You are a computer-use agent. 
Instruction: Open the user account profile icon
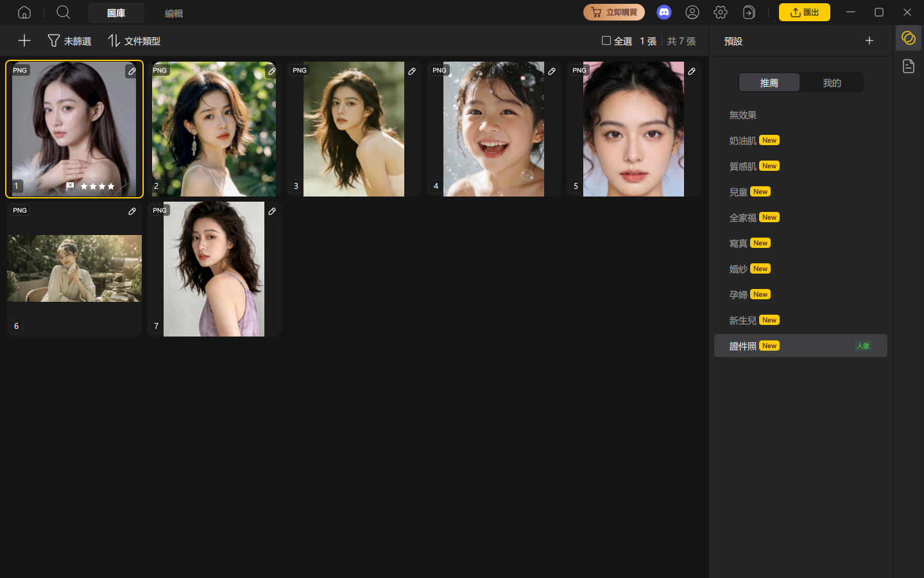coord(692,12)
